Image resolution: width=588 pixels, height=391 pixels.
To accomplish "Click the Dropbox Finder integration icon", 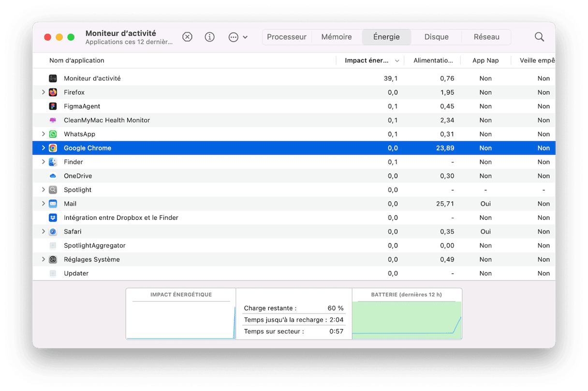I will [53, 218].
